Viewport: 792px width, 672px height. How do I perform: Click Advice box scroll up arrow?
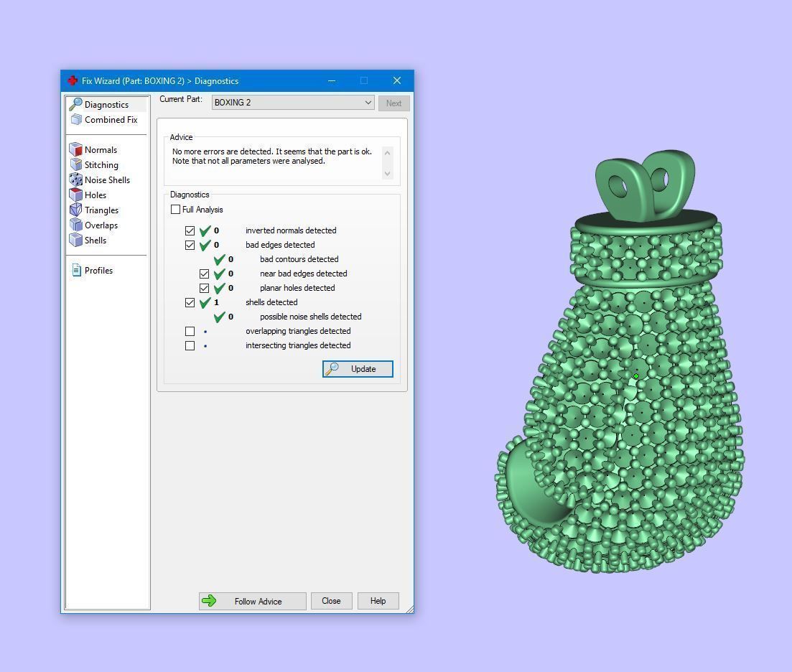point(388,152)
